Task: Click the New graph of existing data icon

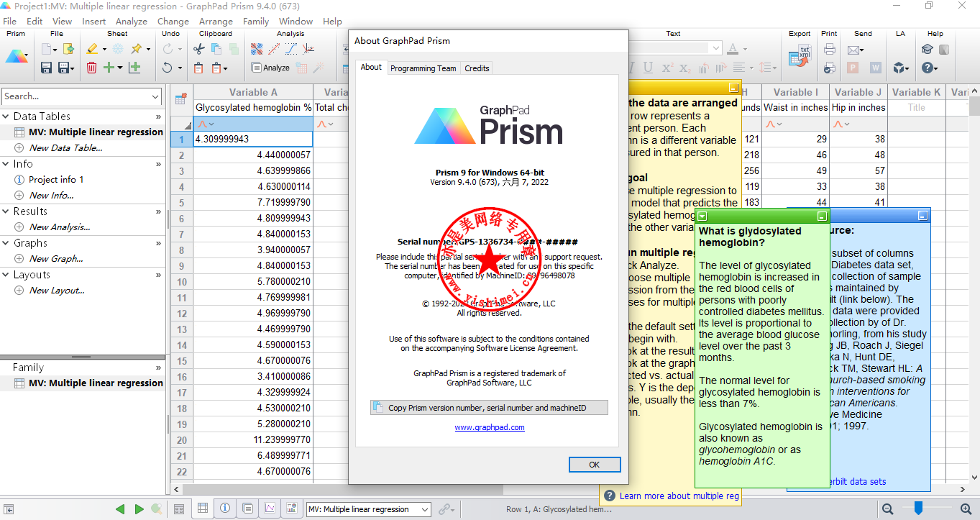Action: coord(134,68)
